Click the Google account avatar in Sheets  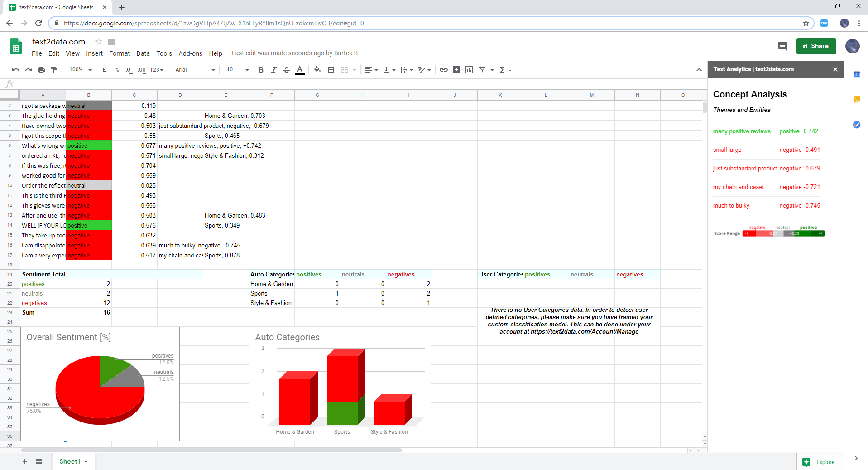[852, 46]
